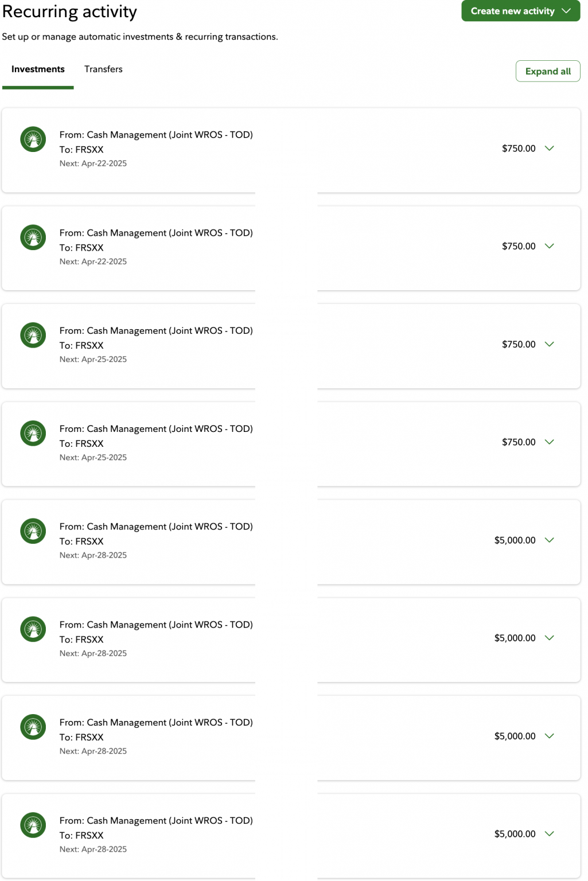Screen dimensions: 588x881
Task: Switch to the Transfers tab
Action: pos(103,69)
